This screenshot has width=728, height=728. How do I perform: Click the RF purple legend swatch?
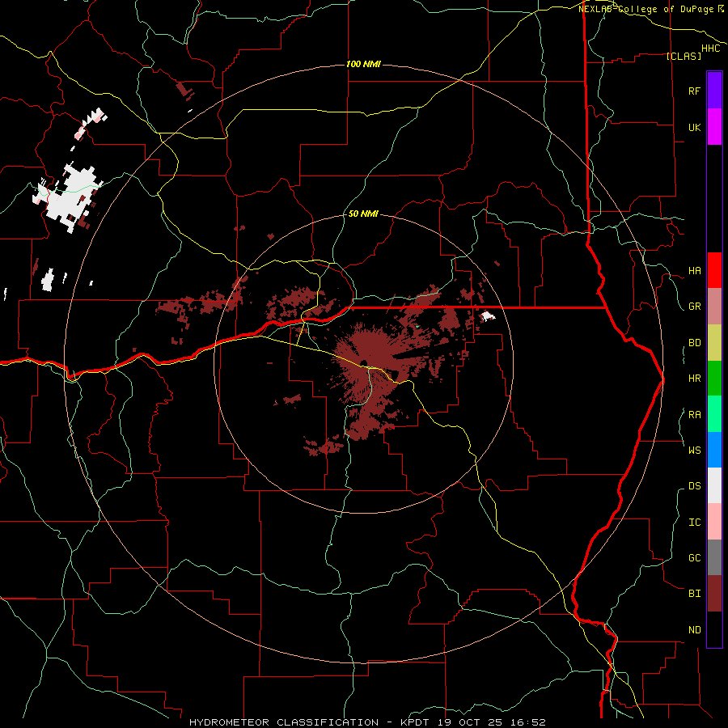[x=714, y=91]
